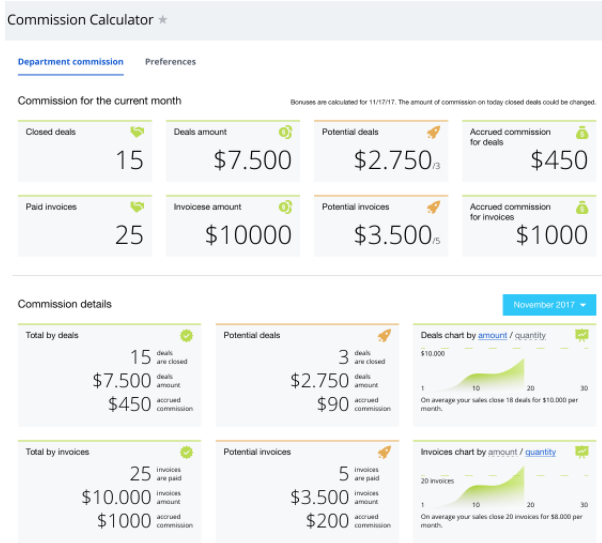Click the favorite star next to Commission Calculator
This screenshot has width=602, height=543.
pyautogui.click(x=163, y=19)
